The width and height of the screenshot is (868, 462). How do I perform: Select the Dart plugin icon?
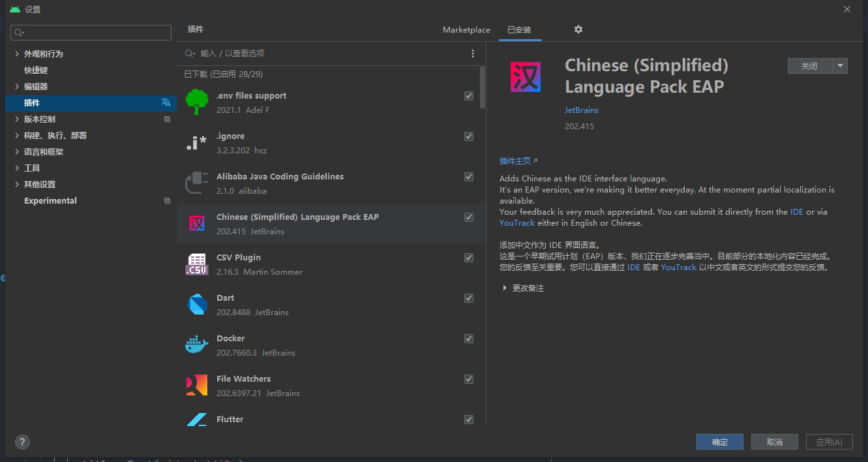tap(196, 305)
